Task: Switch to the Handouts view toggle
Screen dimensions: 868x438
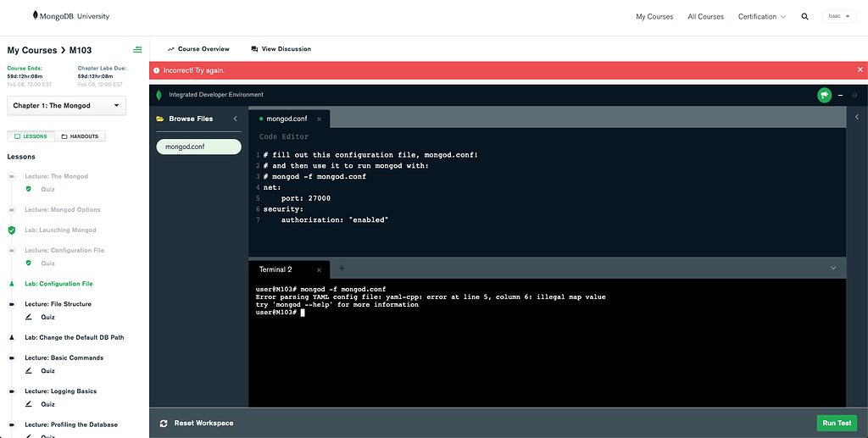Action: click(x=81, y=136)
